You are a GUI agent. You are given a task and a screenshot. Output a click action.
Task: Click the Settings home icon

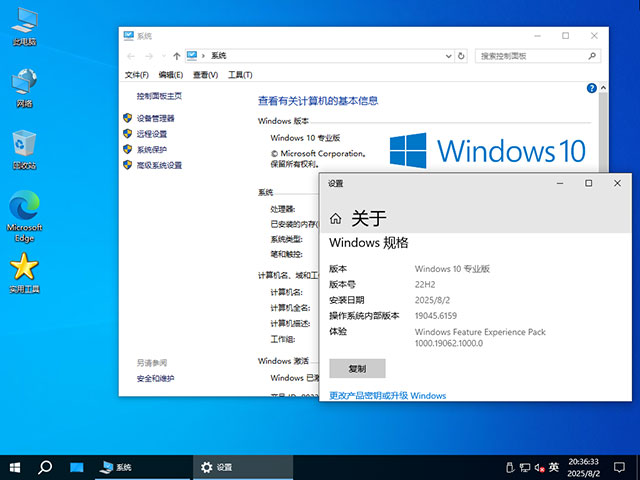[335, 219]
